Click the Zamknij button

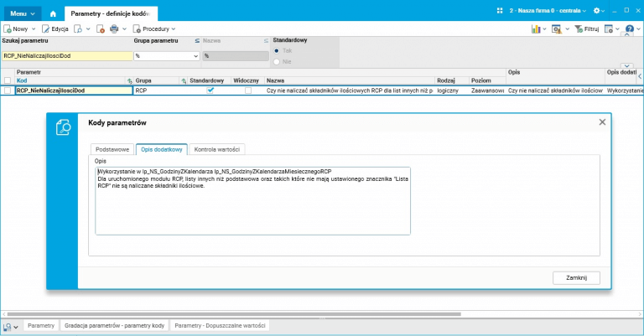[x=576, y=277]
